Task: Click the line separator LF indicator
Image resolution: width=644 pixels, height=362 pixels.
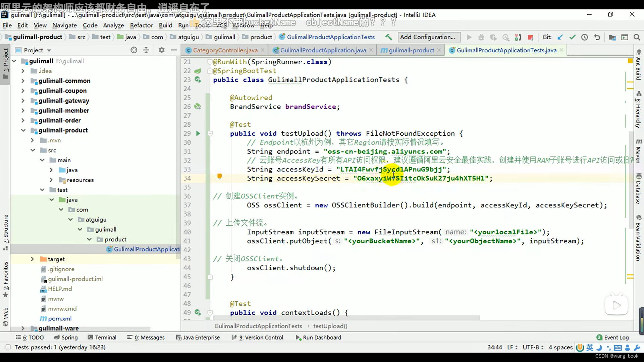Action: (x=512, y=347)
